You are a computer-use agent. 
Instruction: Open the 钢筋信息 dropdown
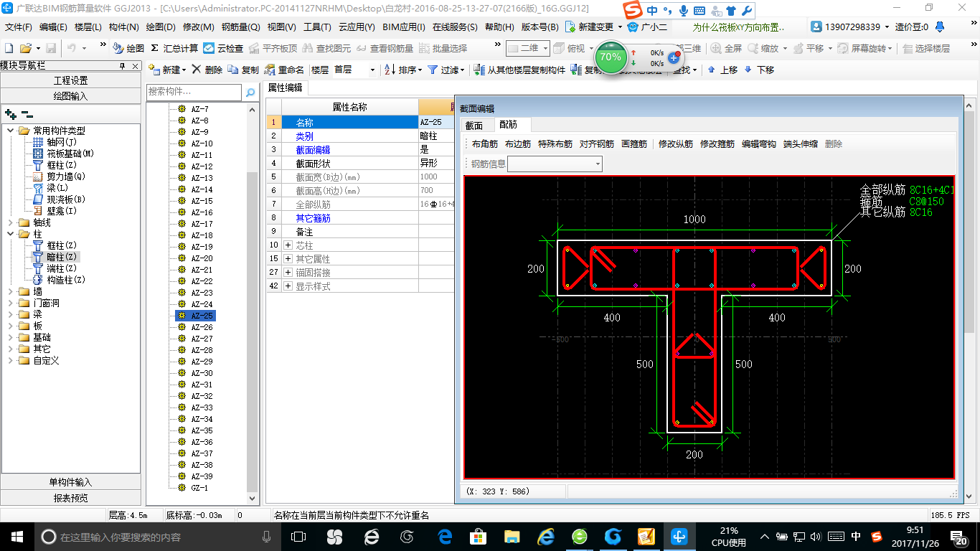597,164
